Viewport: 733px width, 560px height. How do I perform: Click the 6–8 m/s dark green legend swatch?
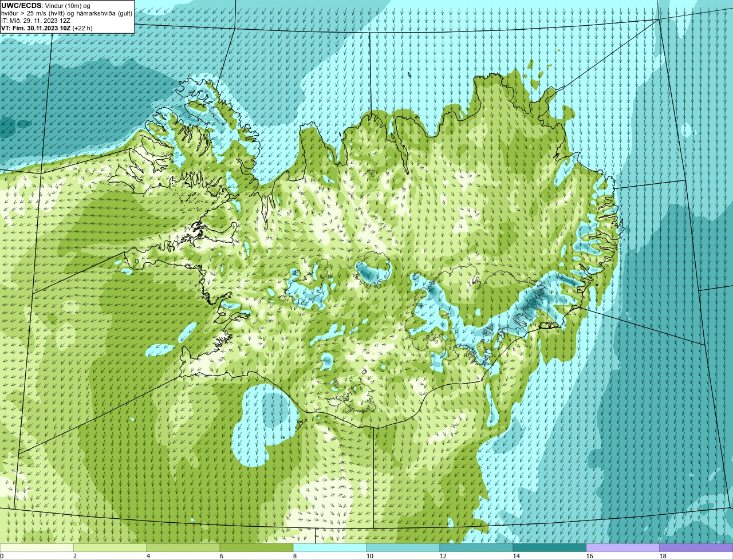[x=257, y=547]
